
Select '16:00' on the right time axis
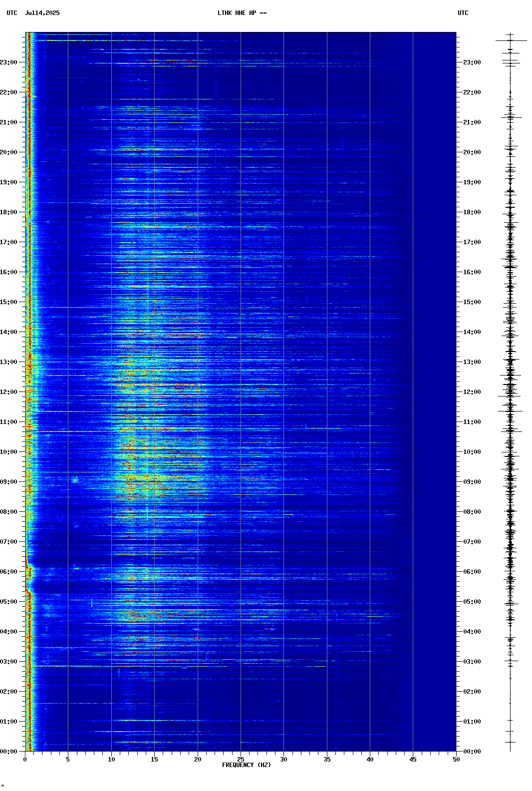(x=472, y=272)
